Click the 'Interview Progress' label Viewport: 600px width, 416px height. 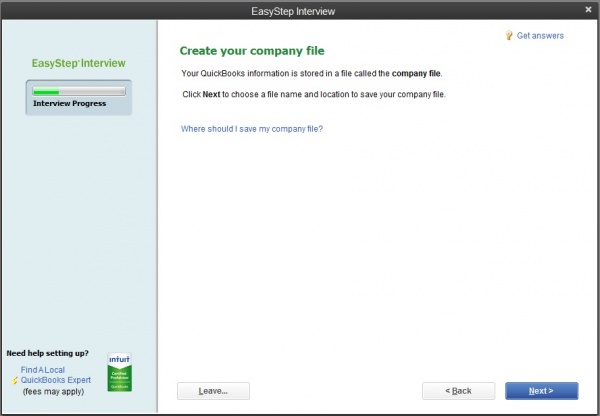point(70,104)
